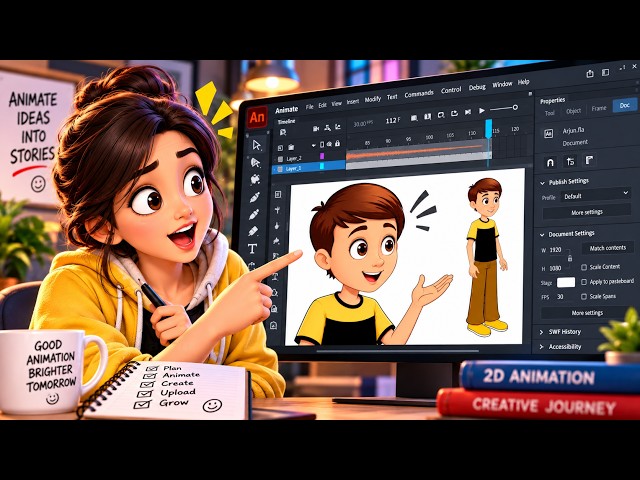This screenshot has width=640, height=480.
Task: Select the Text (T) tool
Action: 252,248
